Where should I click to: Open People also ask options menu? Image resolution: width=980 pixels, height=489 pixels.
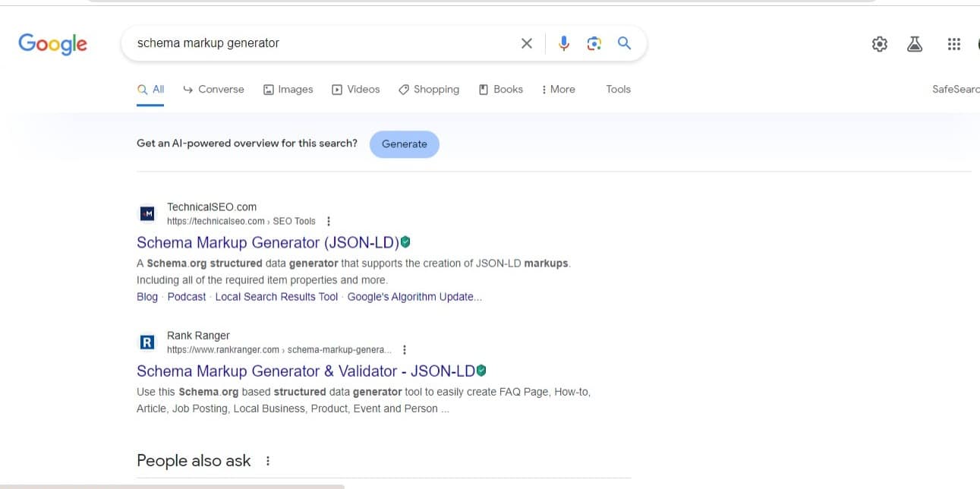(x=268, y=461)
